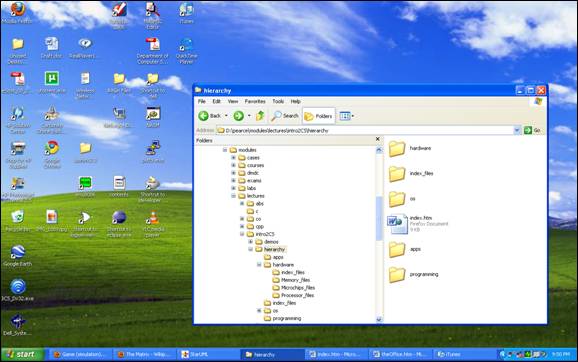Select the index.htm file in right pane
The image size is (578, 362).
click(418, 224)
